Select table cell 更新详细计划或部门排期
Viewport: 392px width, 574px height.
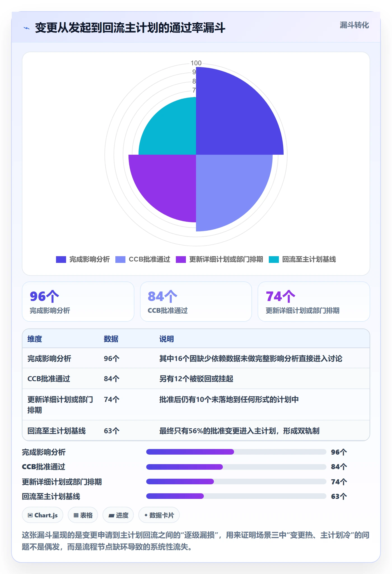pos(60,405)
